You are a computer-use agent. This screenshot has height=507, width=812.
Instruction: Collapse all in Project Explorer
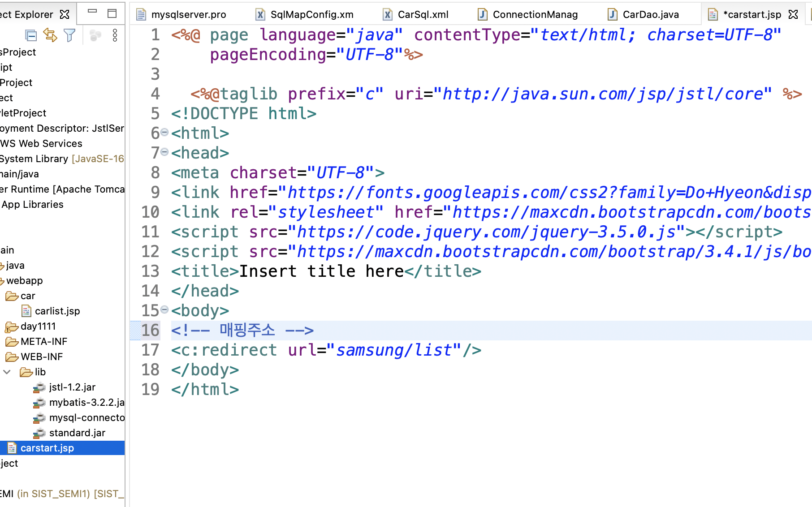[30, 35]
